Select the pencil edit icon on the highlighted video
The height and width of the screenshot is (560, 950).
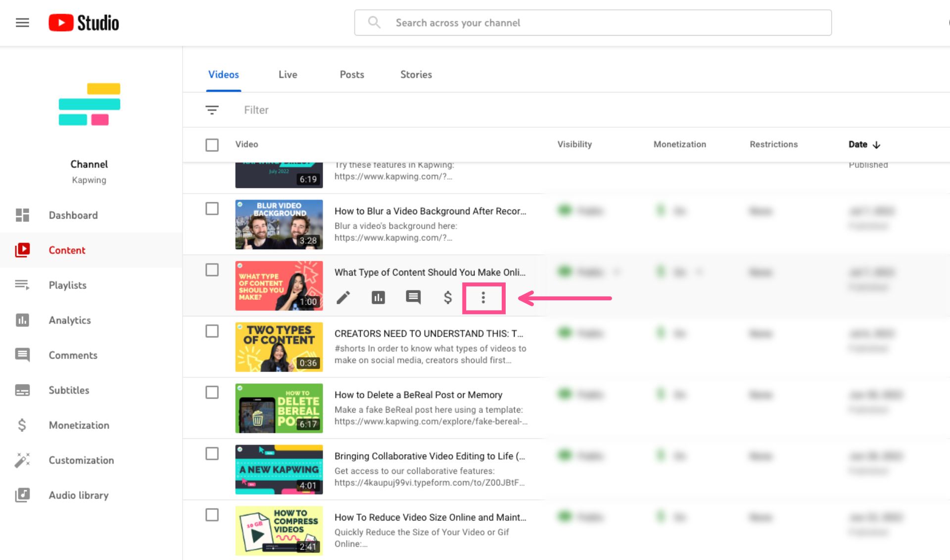click(x=343, y=298)
